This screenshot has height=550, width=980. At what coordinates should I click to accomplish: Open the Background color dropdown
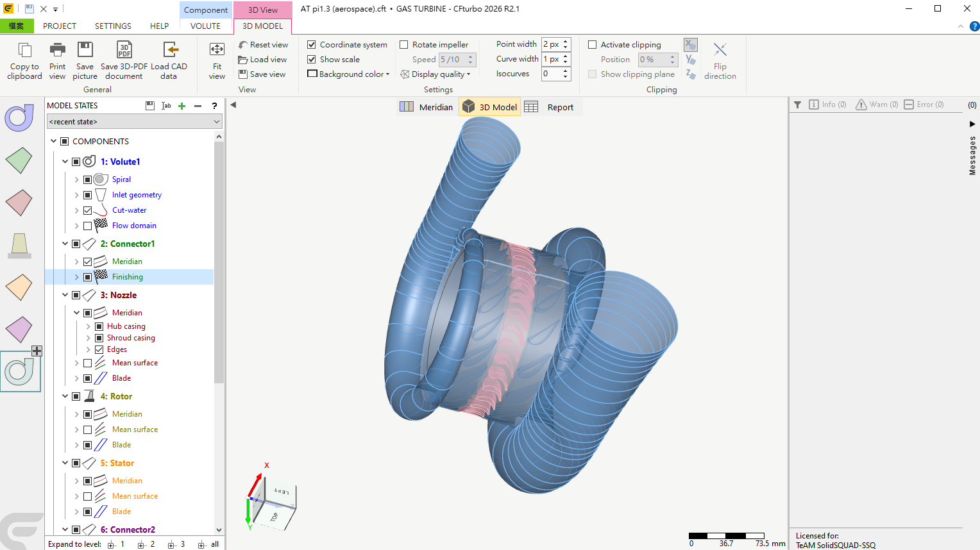pyautogui.click(x=348, y=74)
